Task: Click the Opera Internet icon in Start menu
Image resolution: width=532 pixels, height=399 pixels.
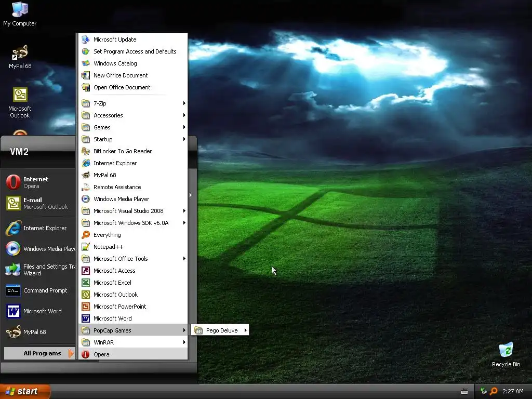Action: 13,182
